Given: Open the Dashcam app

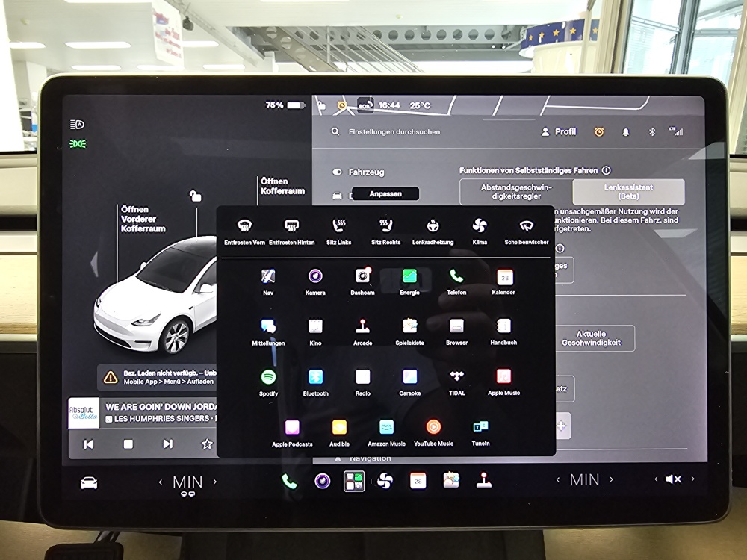Looking at the screenshot, I should (362, 282).
